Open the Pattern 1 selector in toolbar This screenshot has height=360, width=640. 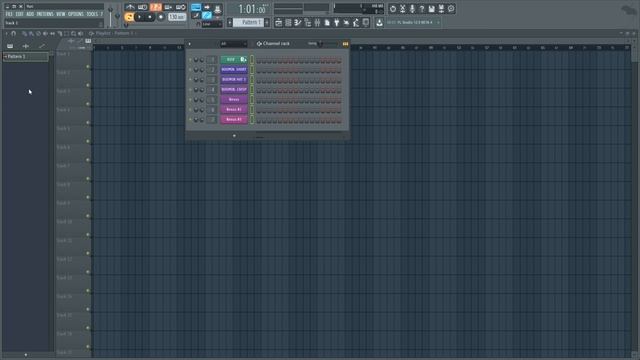click(249, 22)
